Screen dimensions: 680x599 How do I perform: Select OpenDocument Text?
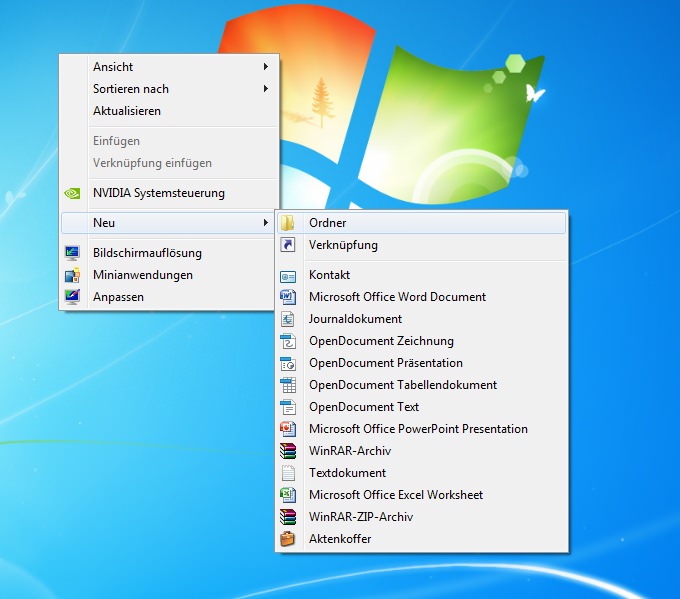pos(422,407)
